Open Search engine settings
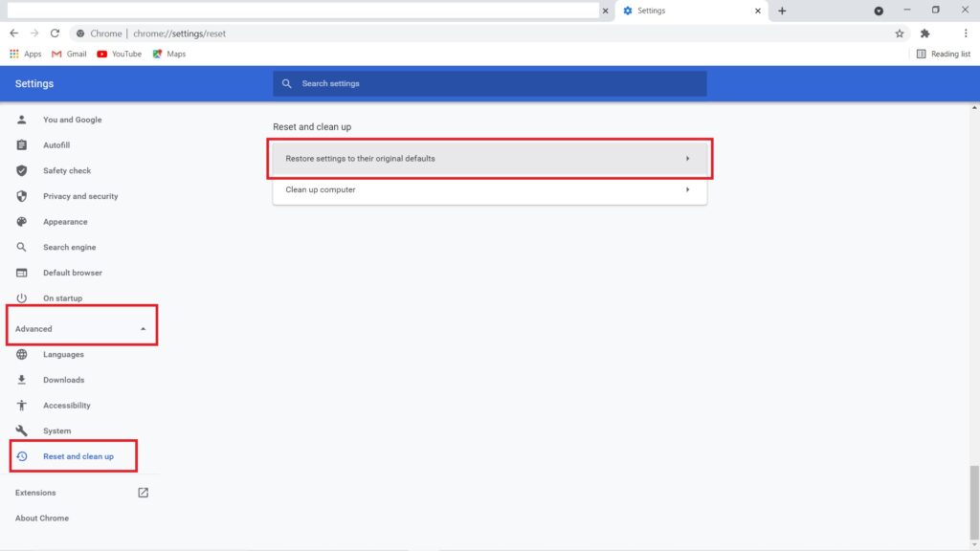Viewport: 980px width, 551px height. tap(69, 248)
